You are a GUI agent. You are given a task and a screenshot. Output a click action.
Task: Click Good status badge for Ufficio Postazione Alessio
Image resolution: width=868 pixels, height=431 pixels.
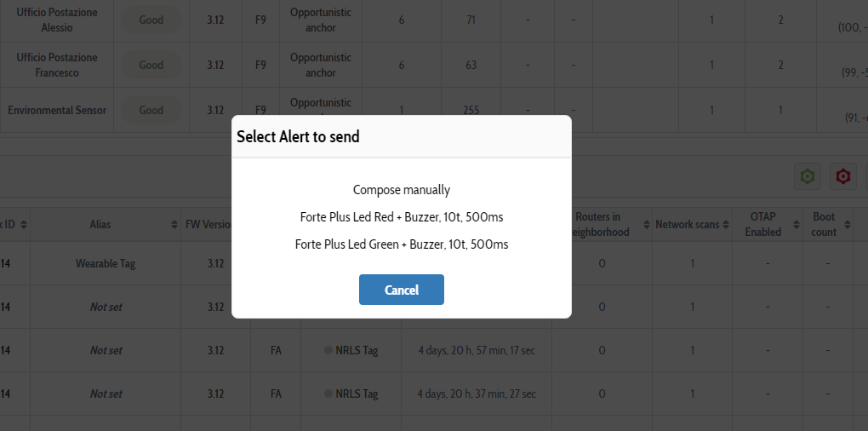coord(151,20)
